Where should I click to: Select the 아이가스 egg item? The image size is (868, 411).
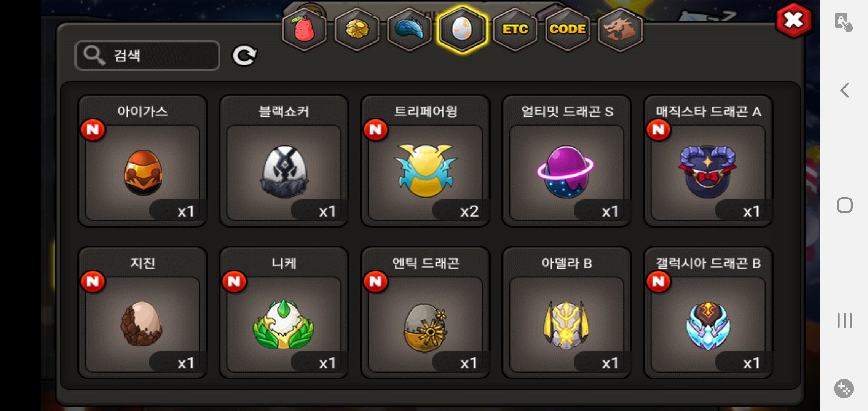click(142, 161)
